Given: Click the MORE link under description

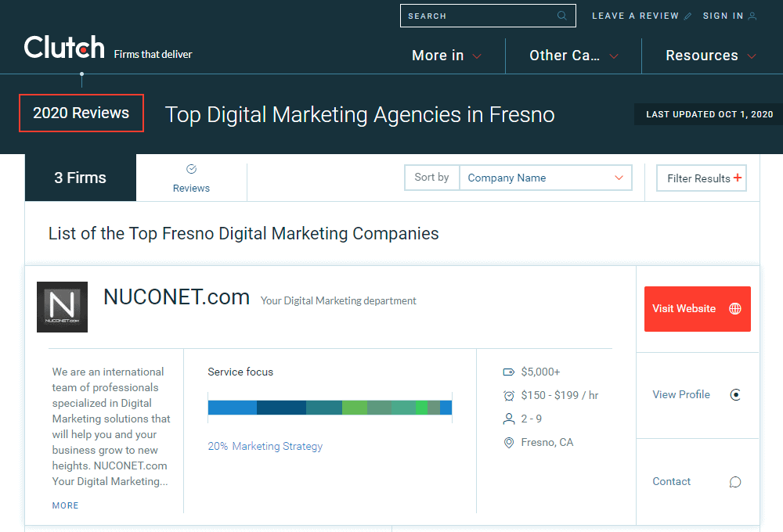Looking at the screenshot, I should 66,505.
